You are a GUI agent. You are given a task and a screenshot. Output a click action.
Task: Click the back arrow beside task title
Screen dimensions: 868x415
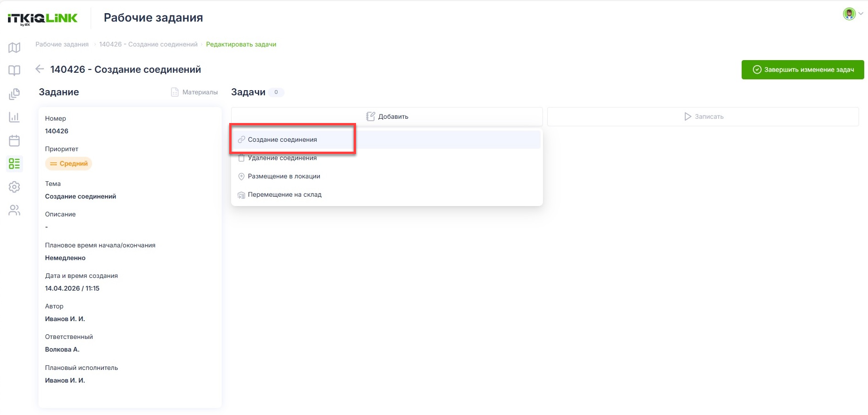coord(39,69)
